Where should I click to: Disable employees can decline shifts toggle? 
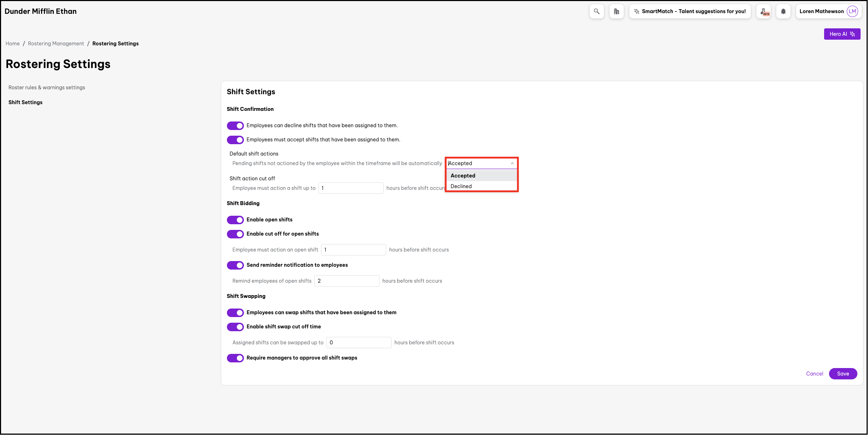tap(235, 126)
